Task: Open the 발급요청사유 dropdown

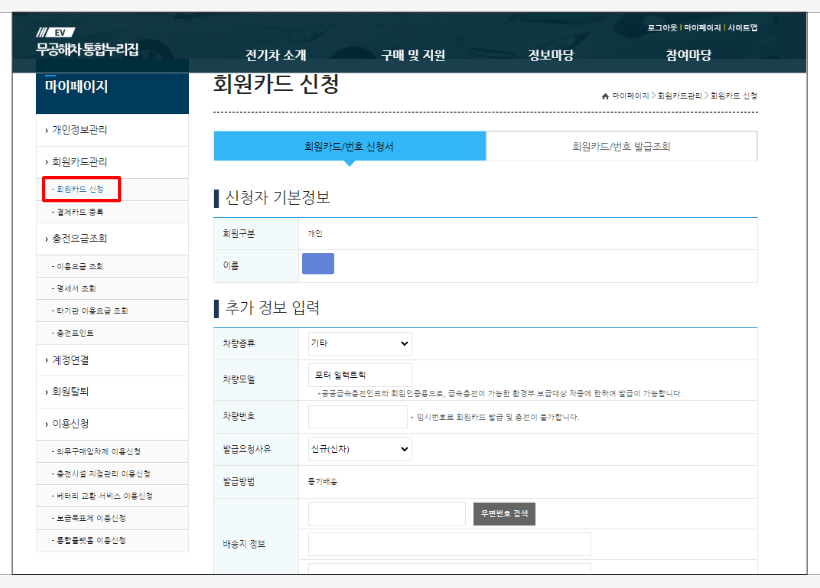Action: pos(359,448)
